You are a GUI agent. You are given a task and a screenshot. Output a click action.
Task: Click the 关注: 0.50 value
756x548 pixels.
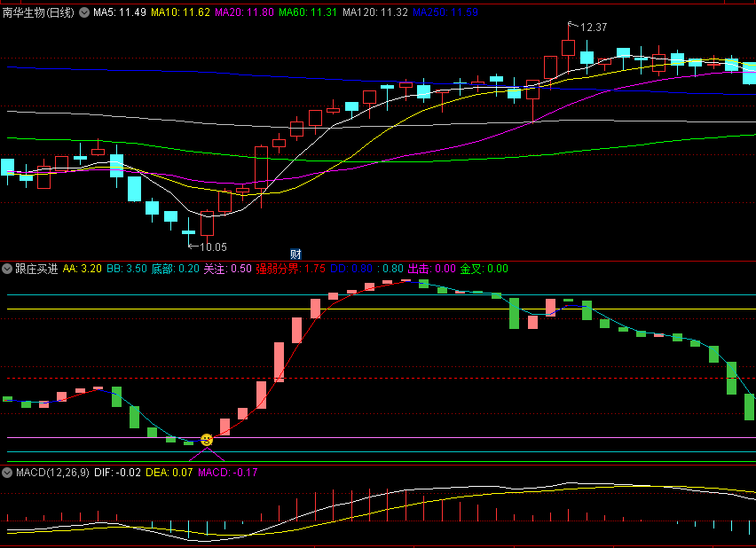click(227, 269)
